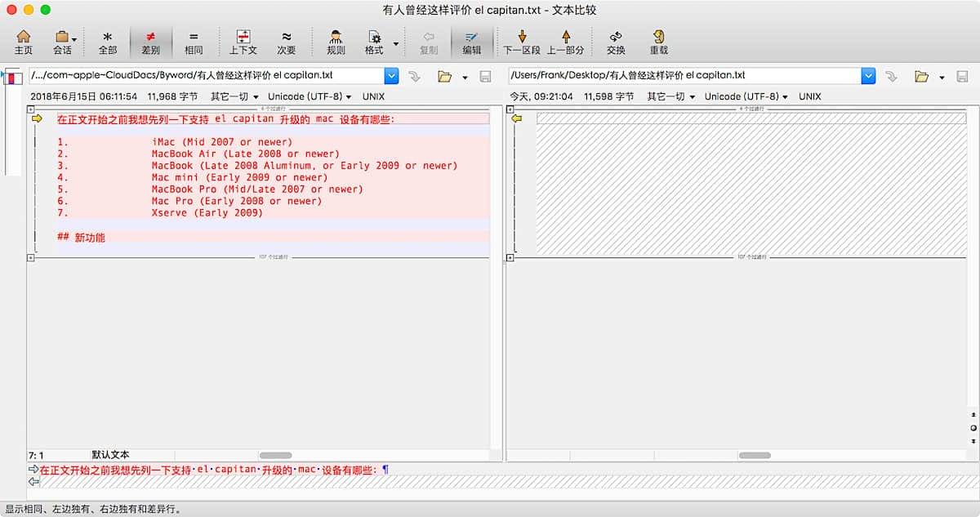
Task: Click the 格式 format toolbar icon
Action: coord(374,42)
